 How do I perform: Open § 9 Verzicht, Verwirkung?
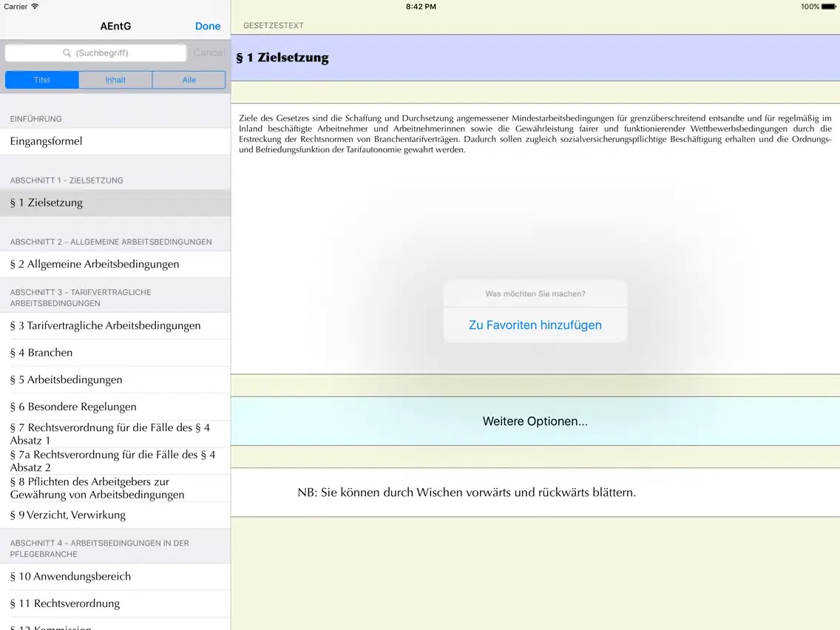pos(115,515)
